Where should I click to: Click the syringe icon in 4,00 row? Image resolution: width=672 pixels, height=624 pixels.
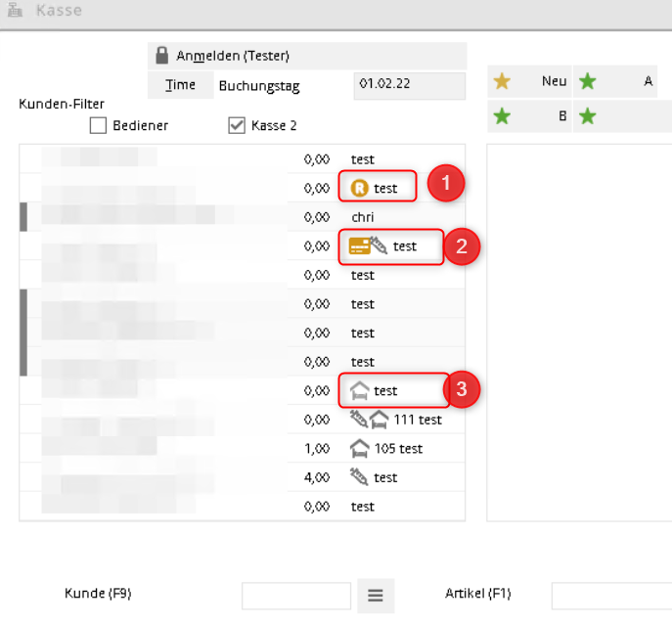pyautogui.click(x=359, y=476)
